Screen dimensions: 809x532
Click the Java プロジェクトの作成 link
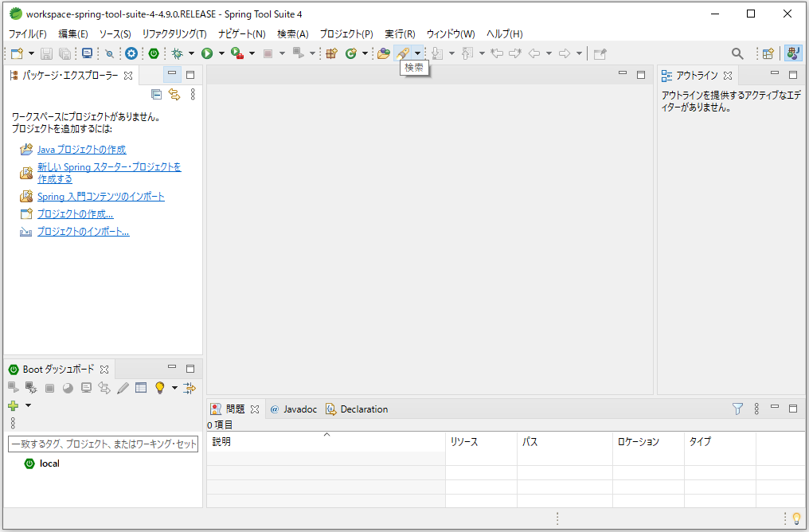(81, 150)
